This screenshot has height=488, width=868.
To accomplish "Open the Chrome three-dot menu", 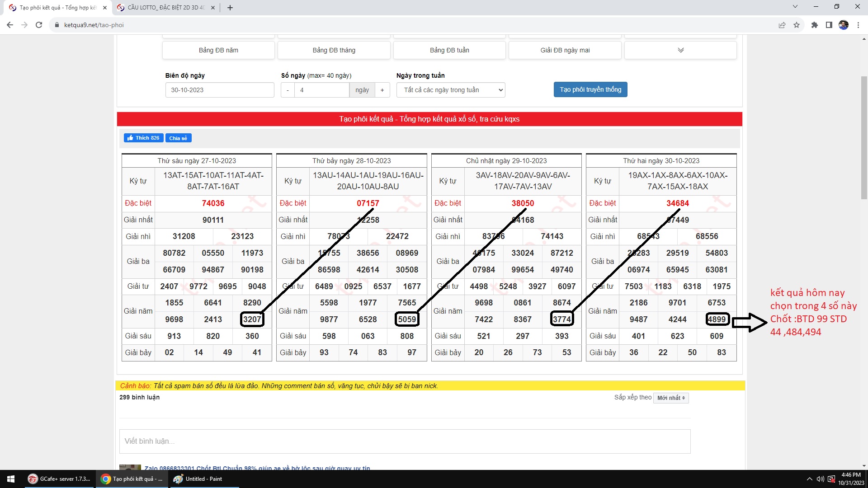I will point(858,25).
